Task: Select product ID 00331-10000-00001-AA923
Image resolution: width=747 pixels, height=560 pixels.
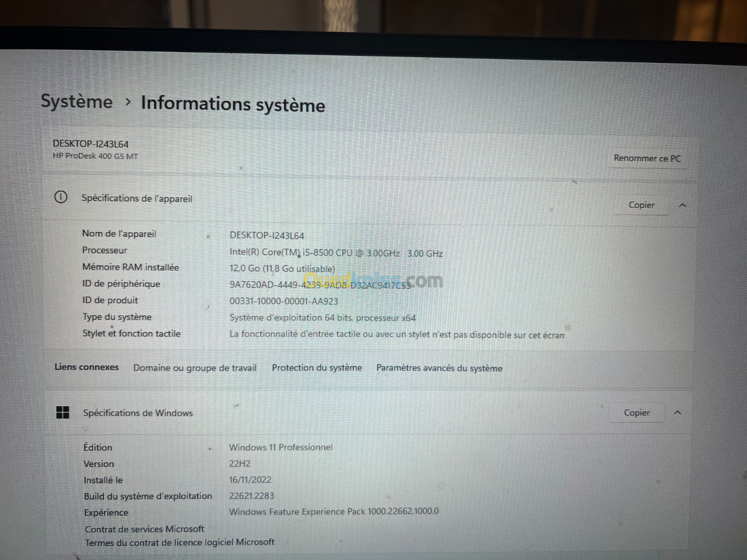Action: [x=283, y=301]
